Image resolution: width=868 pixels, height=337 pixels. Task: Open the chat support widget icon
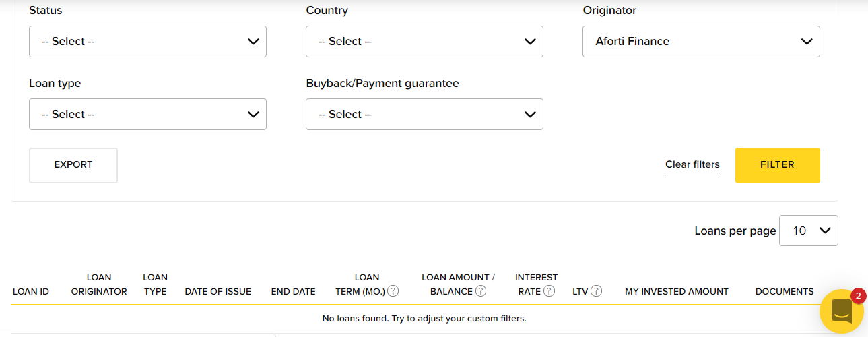841,311
